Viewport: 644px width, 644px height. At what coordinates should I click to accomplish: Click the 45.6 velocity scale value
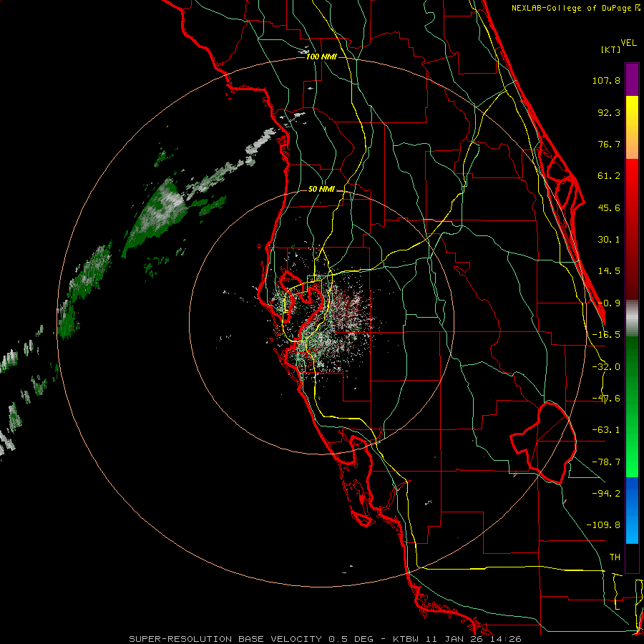coord(609,208)
